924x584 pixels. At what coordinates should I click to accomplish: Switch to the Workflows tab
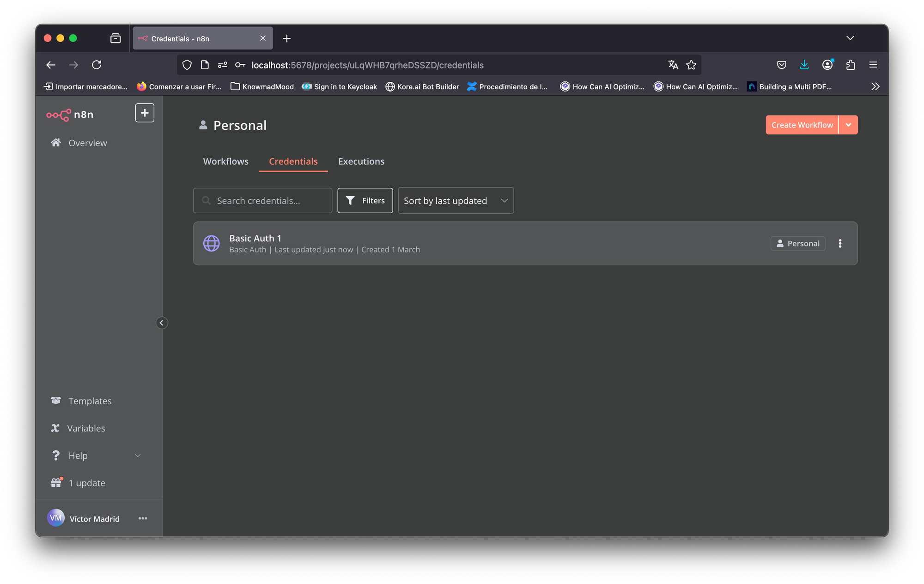225,161
